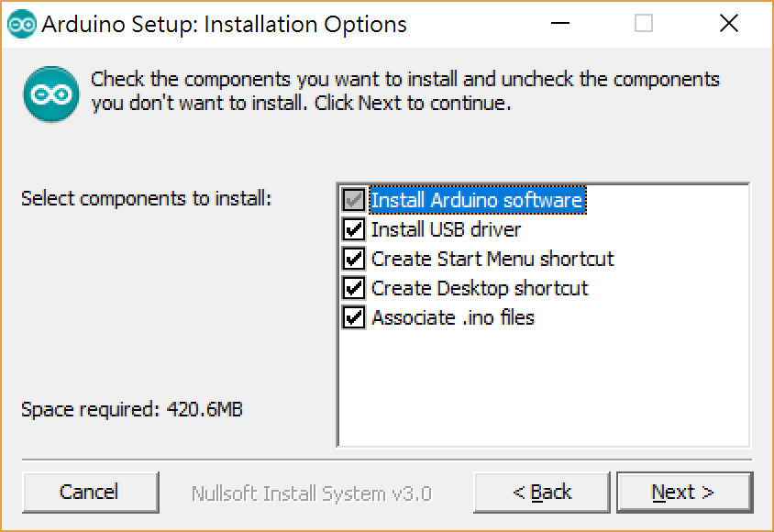Uncheck the Install USB driver checkbox
This screenshot has height=532, width=774.
pyautogui.click(x=353, y=229)
